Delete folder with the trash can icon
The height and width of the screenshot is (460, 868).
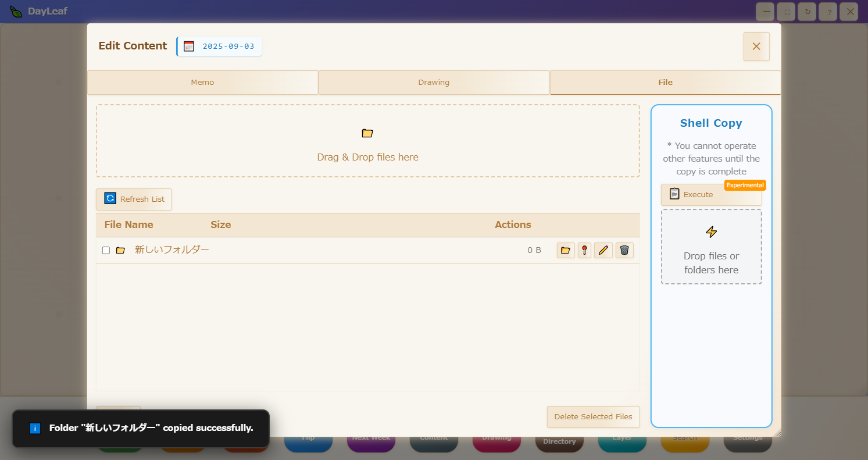[x=624, y=250]
